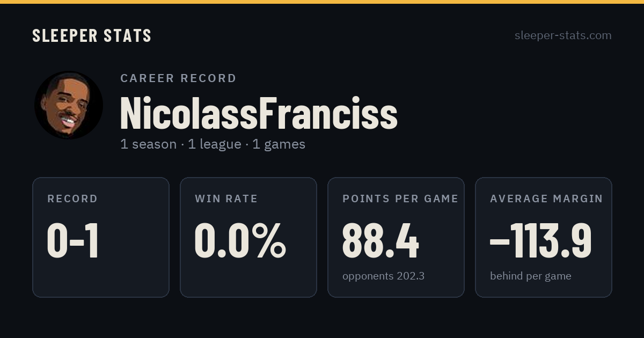Click the 0.0% win rate value

[240, 241]
